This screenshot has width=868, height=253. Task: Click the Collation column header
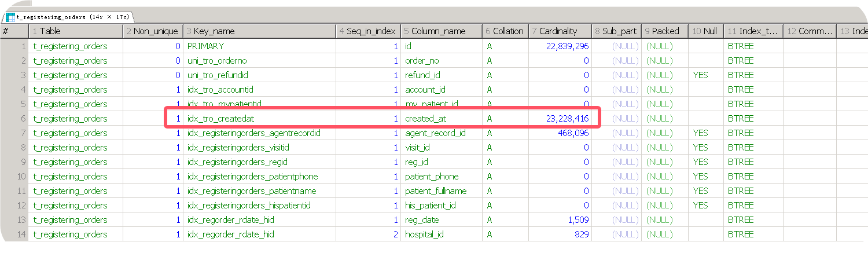(x=505, y=31)
